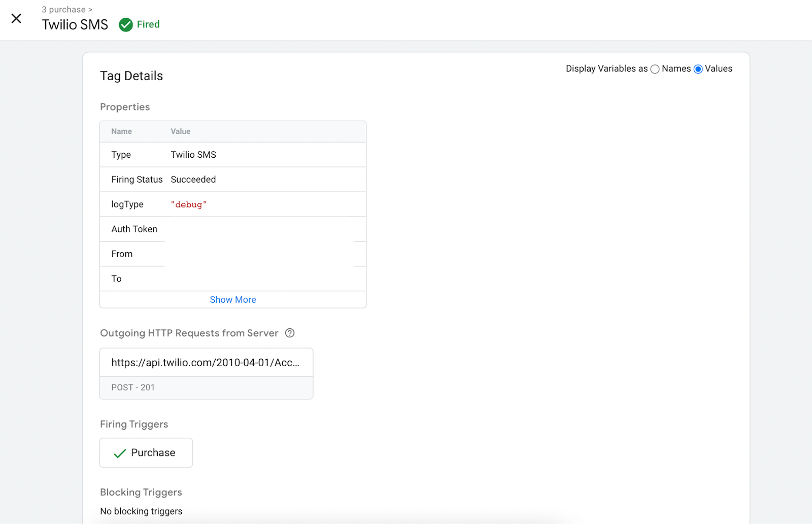Click the Twilio SMS page title
Viewport: 812px width, 524px height.
click(x=75, y=24)
